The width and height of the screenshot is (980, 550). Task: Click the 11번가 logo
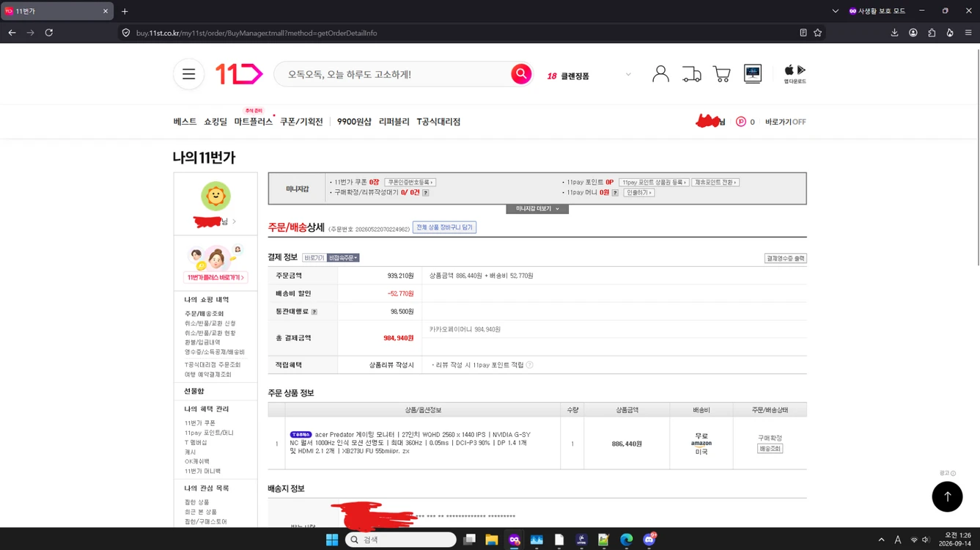pos(239,74)
